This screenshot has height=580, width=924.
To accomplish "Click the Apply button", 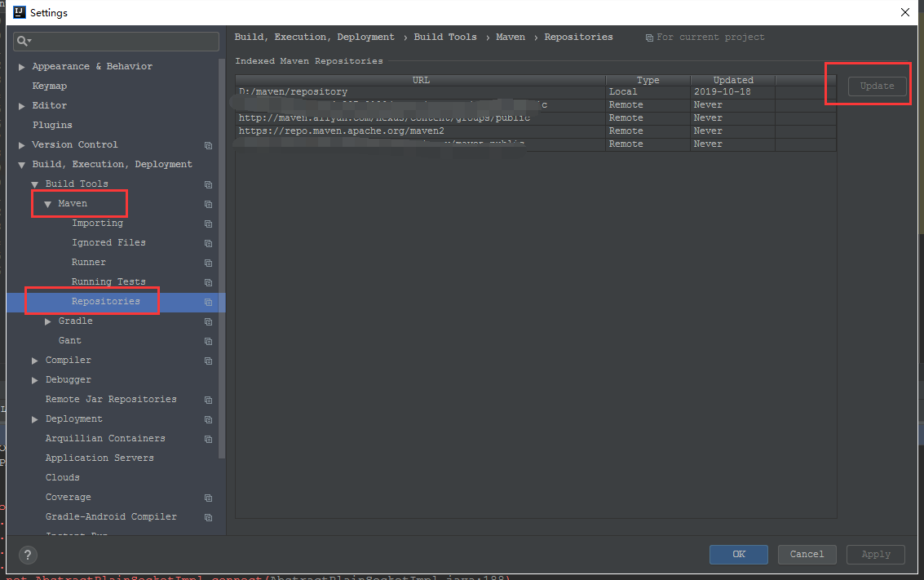I will (x=875, y=554).
